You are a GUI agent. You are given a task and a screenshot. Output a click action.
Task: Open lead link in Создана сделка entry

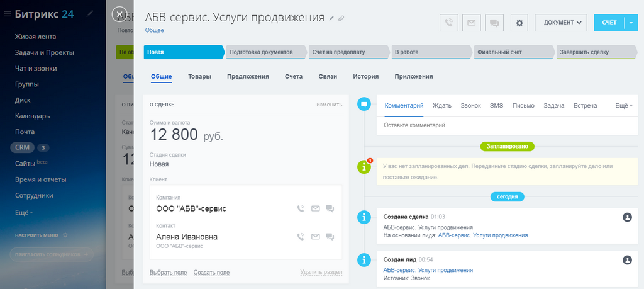[483, 235]
